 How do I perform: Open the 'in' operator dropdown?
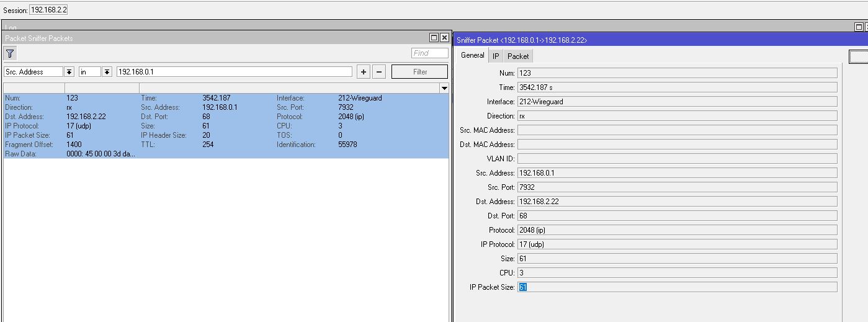pos(107,72)
